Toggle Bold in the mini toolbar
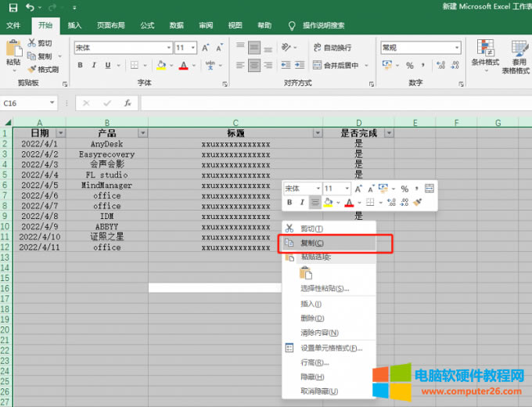 pyautogui.click(x=289, y=203)
